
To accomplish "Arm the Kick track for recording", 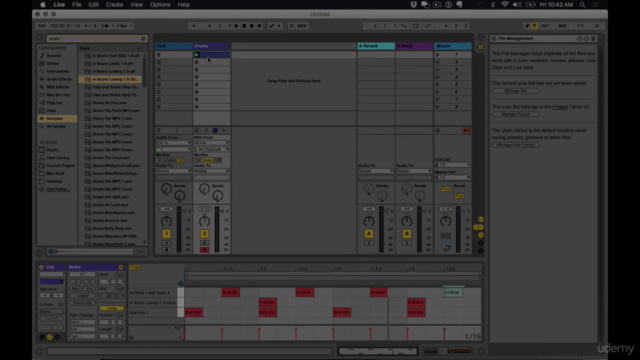I will (167, 250).
